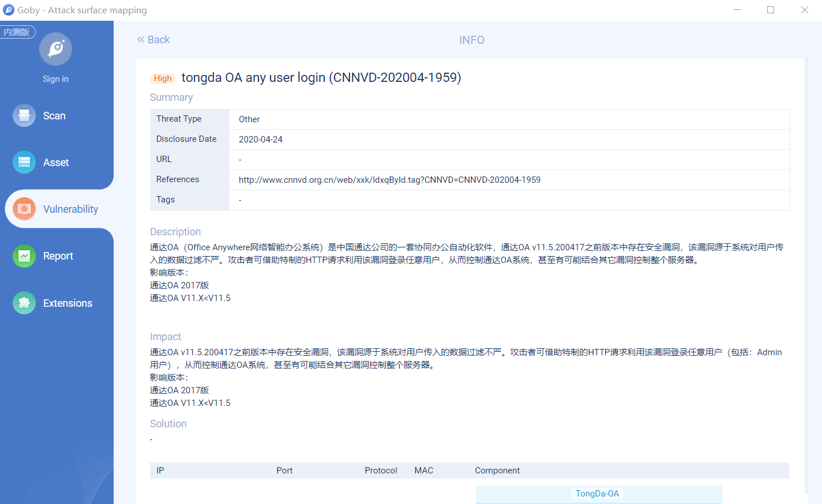Select the Scan icon in sidebar
Viewport: 822px width, 504px height.
point(24,115)
